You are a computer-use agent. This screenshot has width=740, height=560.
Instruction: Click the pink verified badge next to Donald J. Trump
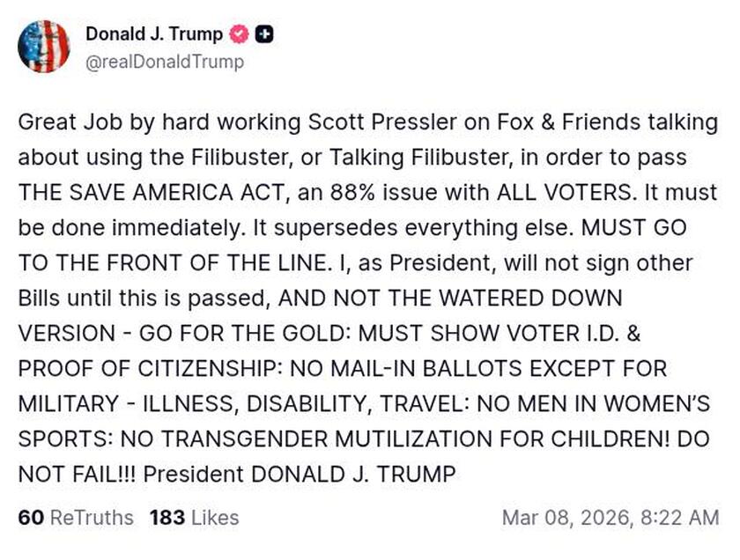tap(237, 34)
